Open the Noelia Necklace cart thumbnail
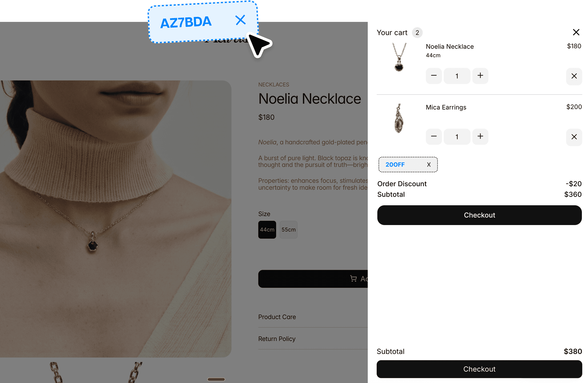This screenshot has height=383, width=588. [x=399, y=57]
